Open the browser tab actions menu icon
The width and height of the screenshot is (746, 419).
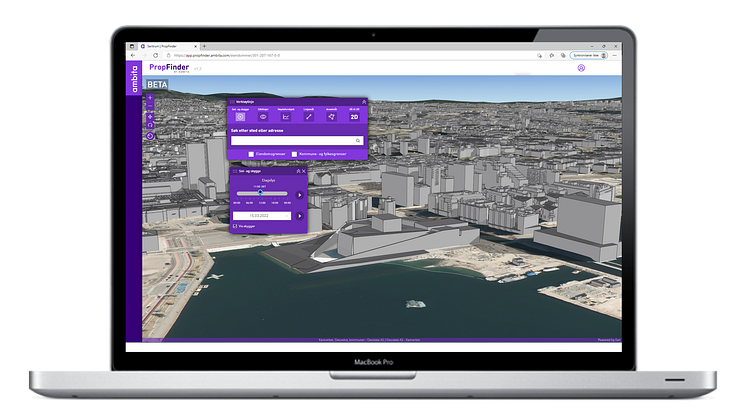(132, 46)
